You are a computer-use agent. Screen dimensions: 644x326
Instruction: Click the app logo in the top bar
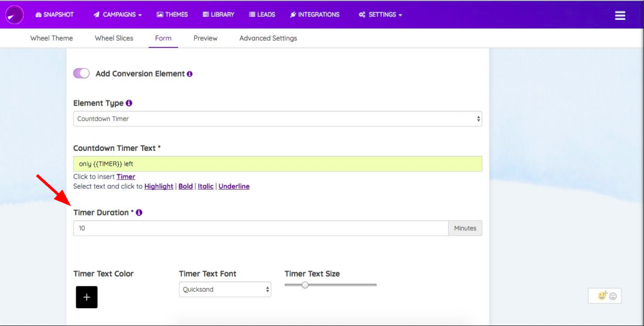(14, 15)
